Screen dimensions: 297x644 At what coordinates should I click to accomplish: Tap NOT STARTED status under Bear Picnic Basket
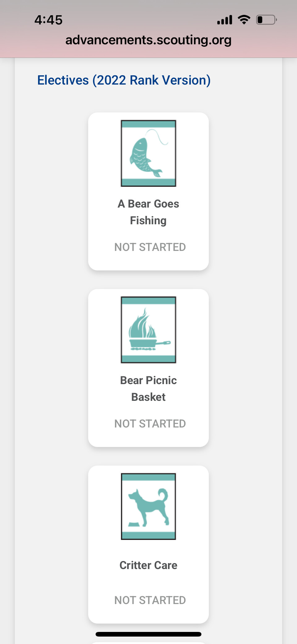click(x=150, y=424)
